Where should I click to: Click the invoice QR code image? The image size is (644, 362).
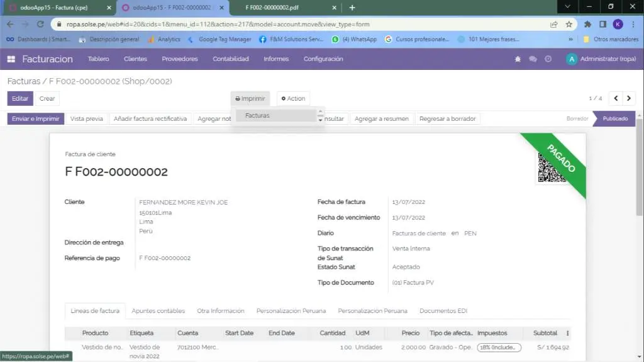click(x=552, y=168)
